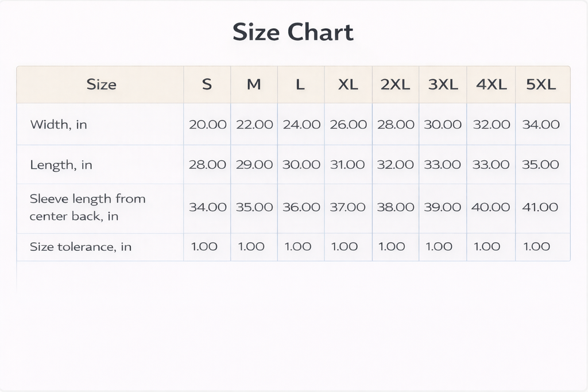Select the XL column header
The height and width of the screenshot is (392, 588).
click(348, 85)
